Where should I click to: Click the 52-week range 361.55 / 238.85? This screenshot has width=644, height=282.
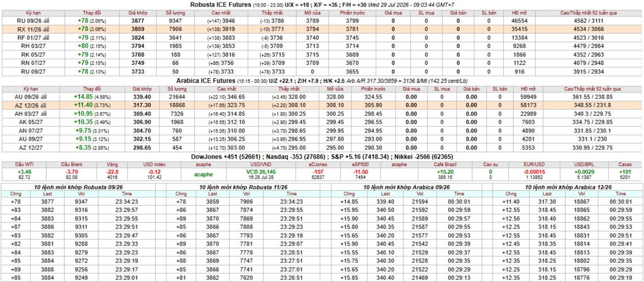(592, 97)
